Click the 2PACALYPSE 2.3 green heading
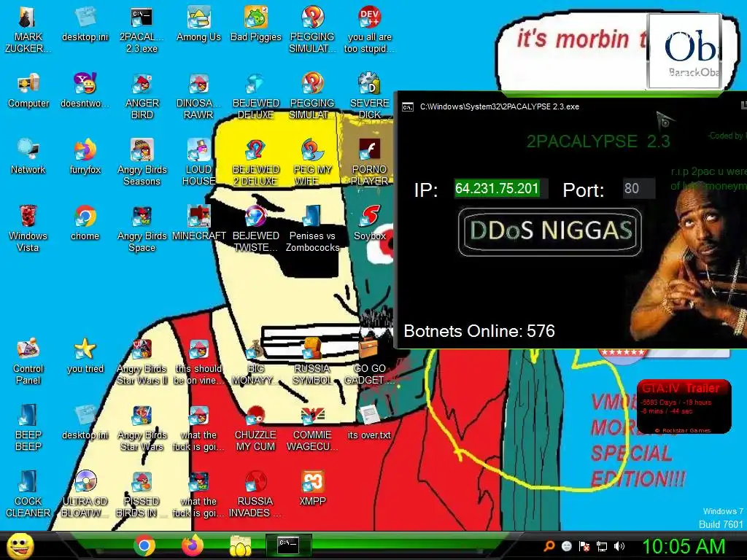 pos(598,141)
